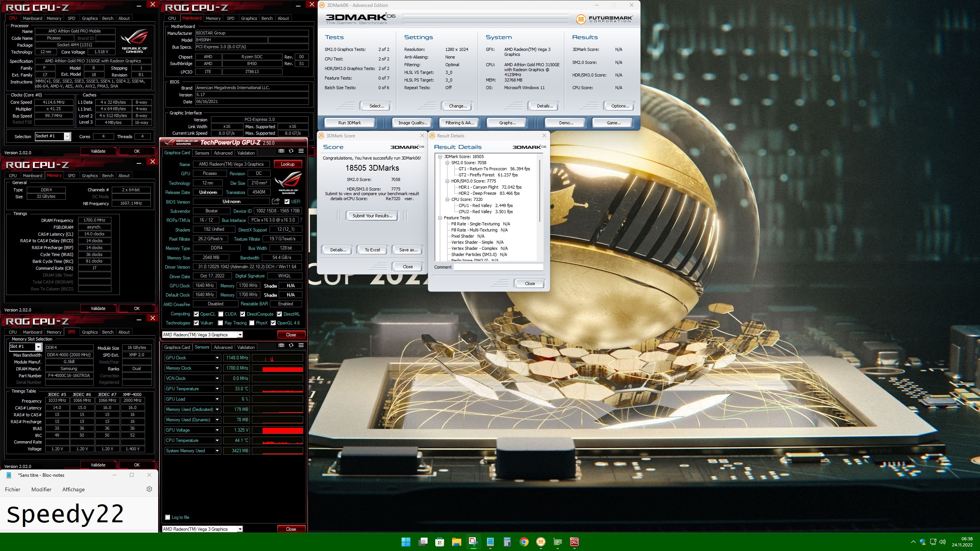Screen dimensions: 980x551
Task: Open GPU Temperature sensor dropdown
Action: (x=217, y=389)
